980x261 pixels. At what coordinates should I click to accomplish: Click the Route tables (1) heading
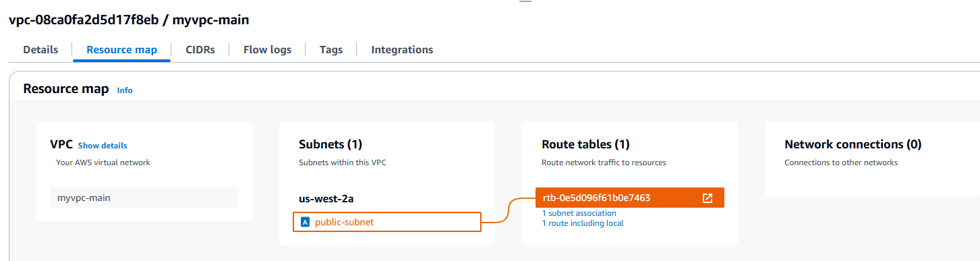coord(585,144)
